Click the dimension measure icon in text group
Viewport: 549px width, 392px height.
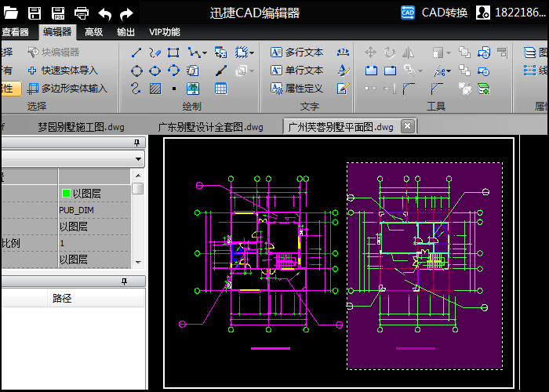[x=344, y=53]
